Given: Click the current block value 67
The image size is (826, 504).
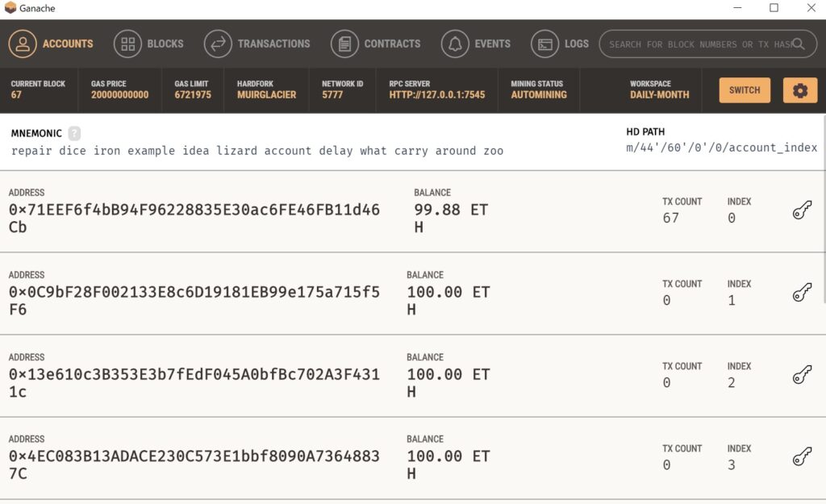Looking at the screenshot, I should [16, 95].
